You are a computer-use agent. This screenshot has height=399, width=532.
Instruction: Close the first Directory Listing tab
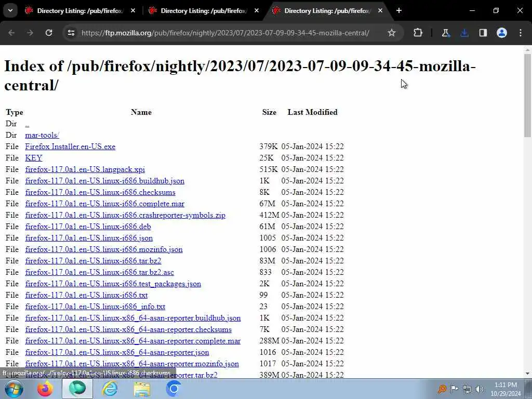(133, 11)
